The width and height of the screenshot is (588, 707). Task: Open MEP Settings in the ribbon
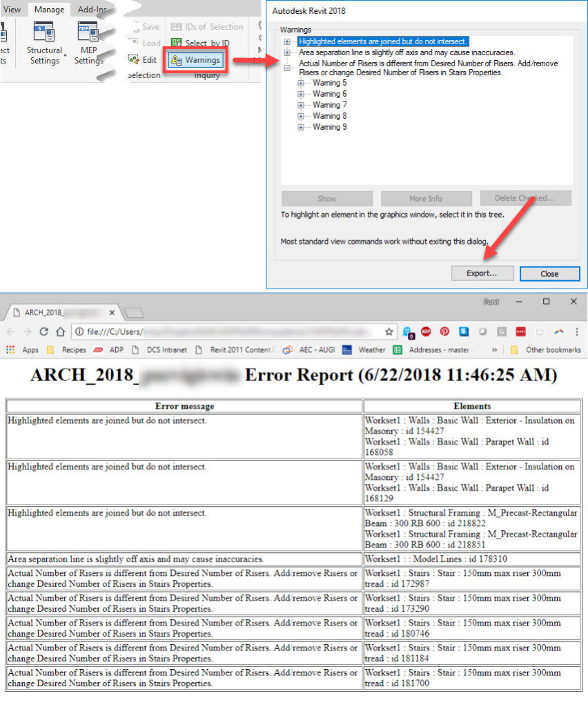pyautogui.click(x=88, y=43)
